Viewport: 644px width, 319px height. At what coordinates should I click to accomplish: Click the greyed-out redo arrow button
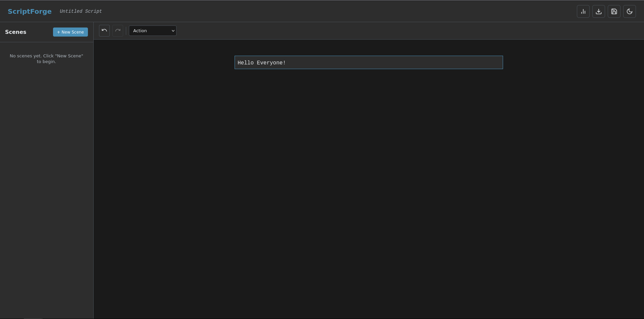pos(118,31)
